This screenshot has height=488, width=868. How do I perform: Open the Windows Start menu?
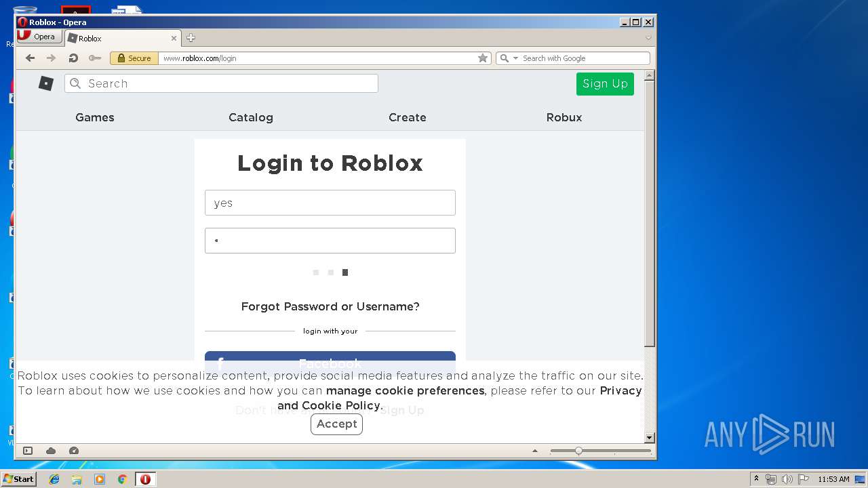click(x=18, y=479)
